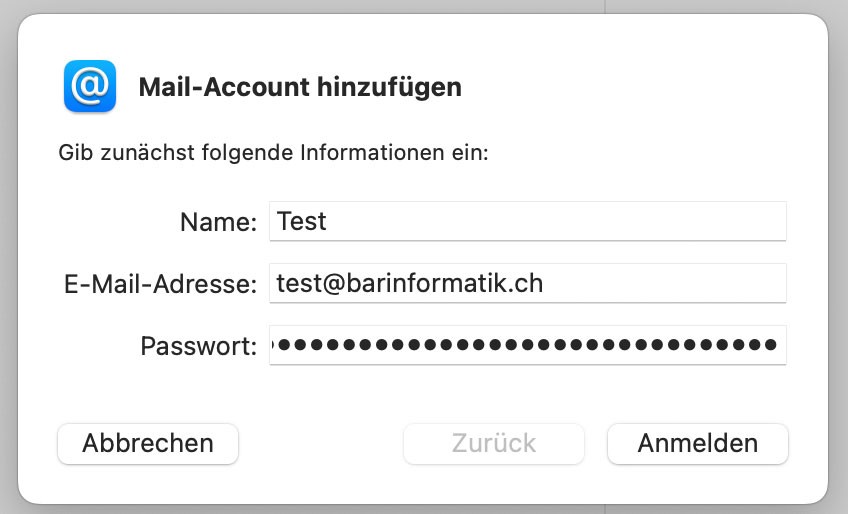Click the word "Mail-Account" in the heading
Screen dimensions: 848x514
tap(224, 87)
